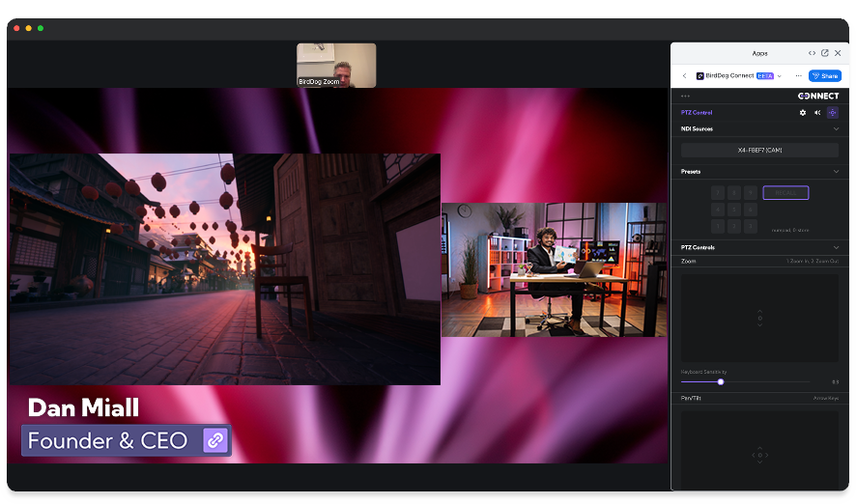Open the app switcher dropdown chevron
The height and width of the screenshot is (504, 856).
779,76
